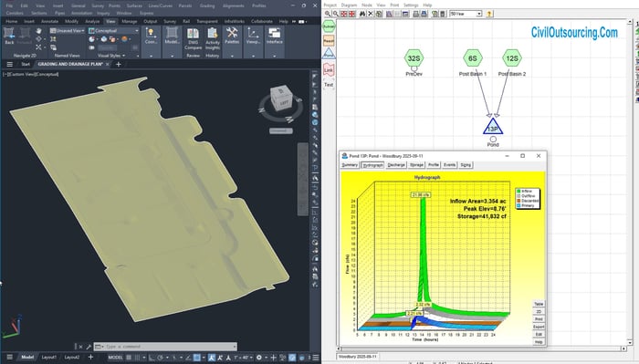Expand the Visual Styles panel arrow

[x=123, y=56]
